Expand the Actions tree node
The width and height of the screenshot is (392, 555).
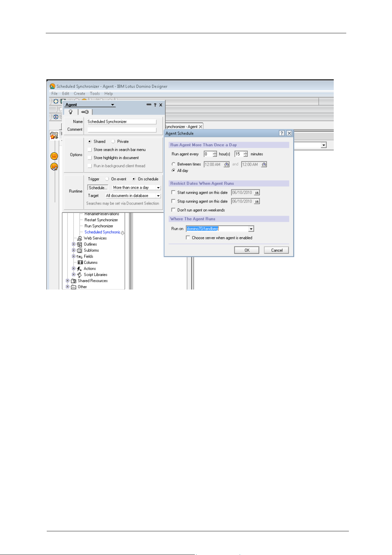(x=74, y=268)
